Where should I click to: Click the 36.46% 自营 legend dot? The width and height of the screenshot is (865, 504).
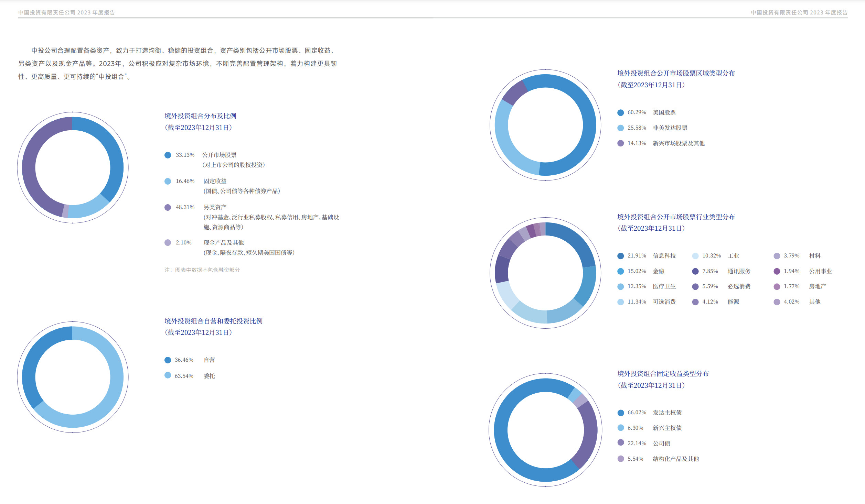point(168,360)
